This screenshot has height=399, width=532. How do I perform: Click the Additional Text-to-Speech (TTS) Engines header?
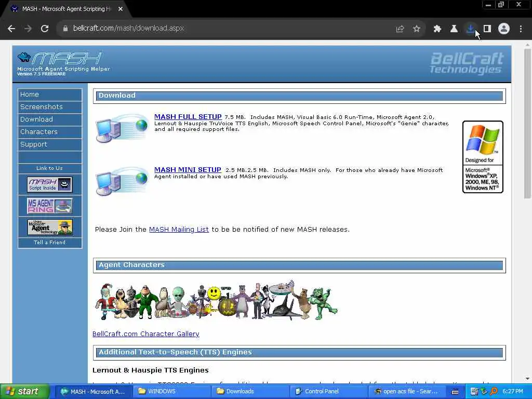point(299,353)
